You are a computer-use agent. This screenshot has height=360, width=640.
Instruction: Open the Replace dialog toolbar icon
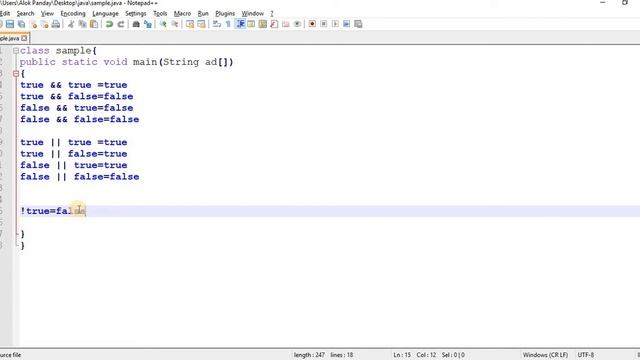pyautogui.click(x=148, y=24)
